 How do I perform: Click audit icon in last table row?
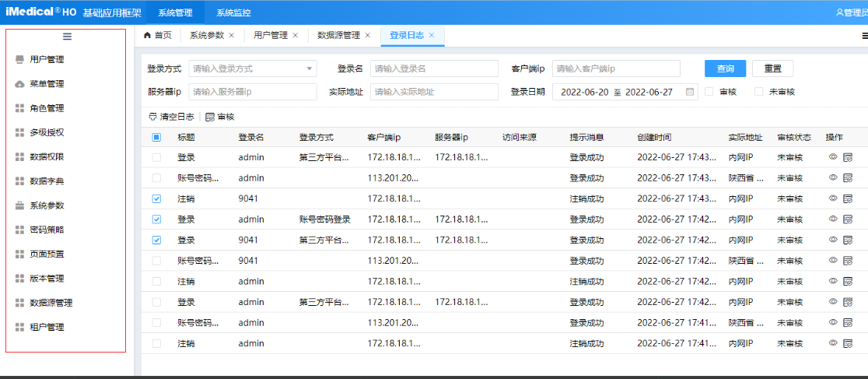(847, 343)
